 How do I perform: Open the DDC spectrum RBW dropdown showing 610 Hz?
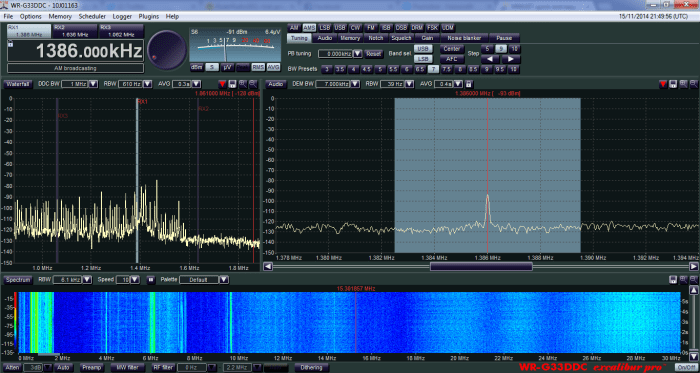pyautogui.click(x=148, y=84)
